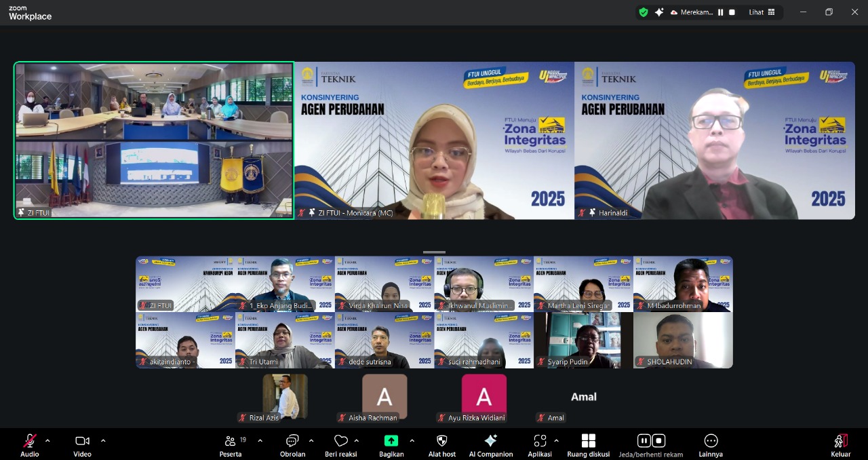
Task: Select the ZI FTUI conference room video
Action: (154, 140)
